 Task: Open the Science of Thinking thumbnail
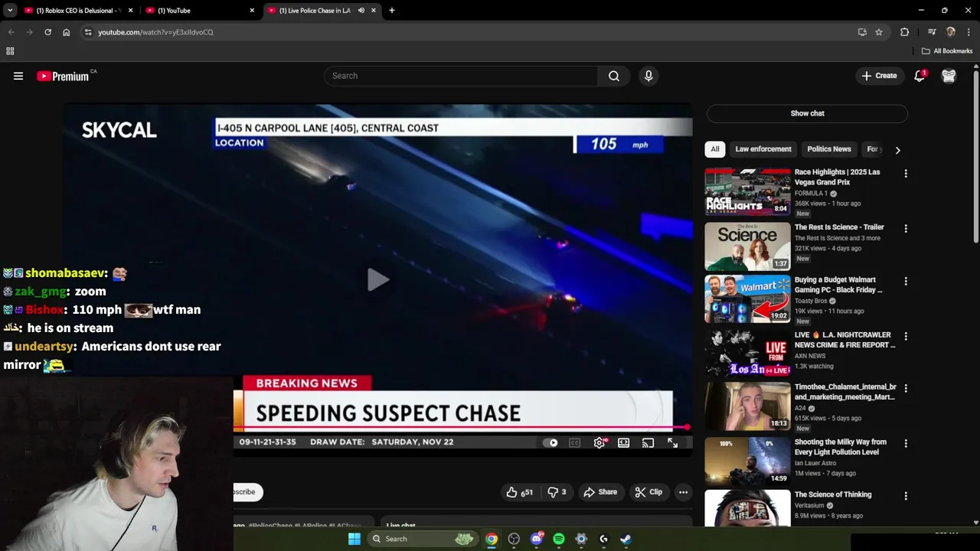[747, 508]
